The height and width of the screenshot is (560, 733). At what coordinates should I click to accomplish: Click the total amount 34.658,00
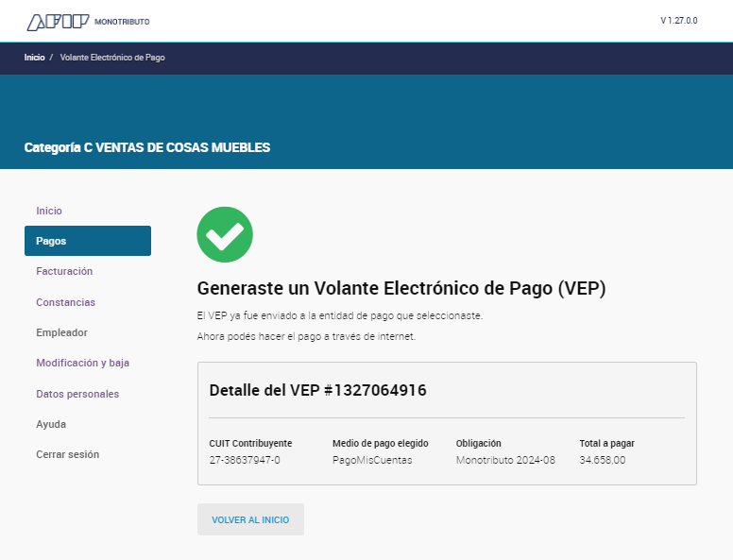tap(603, 460)
